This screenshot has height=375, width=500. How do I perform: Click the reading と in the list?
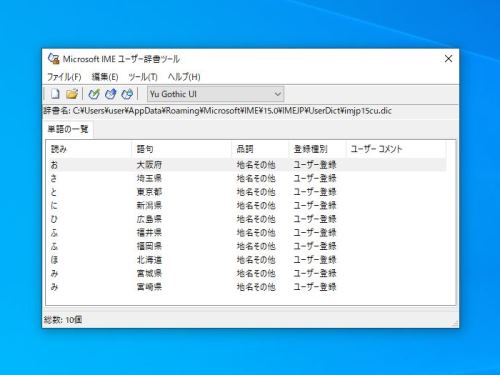(x=54, y=192)
